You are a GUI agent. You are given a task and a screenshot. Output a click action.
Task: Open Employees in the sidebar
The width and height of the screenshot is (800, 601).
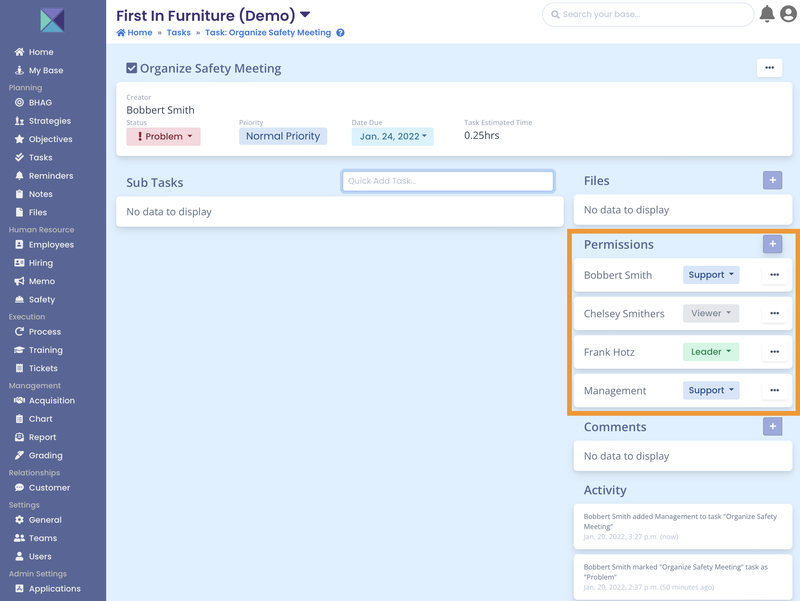[51, 244]
